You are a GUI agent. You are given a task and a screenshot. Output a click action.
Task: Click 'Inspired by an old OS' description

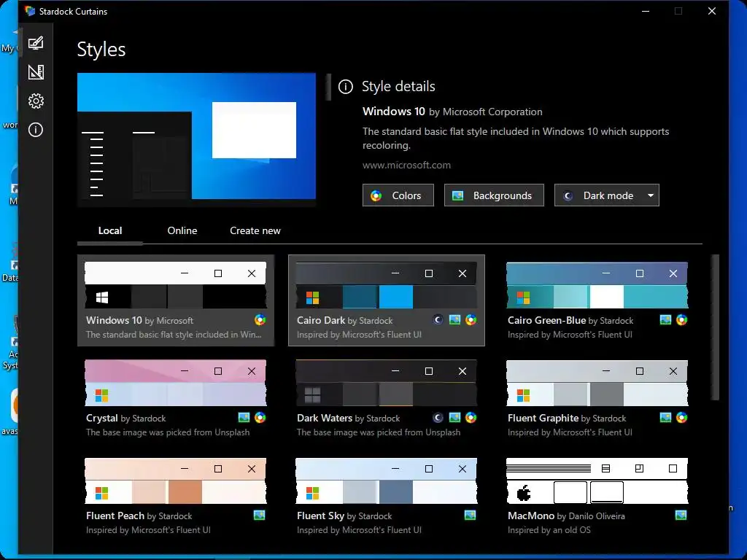point(549,530)
